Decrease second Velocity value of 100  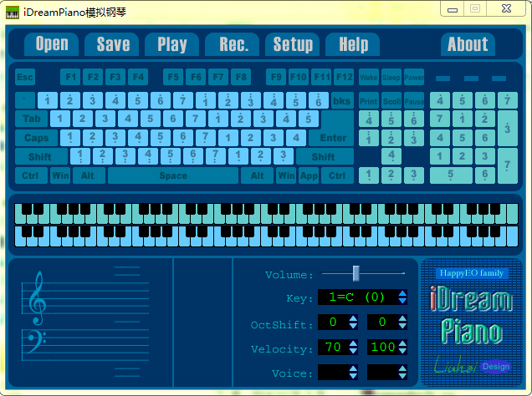[402, 351]
